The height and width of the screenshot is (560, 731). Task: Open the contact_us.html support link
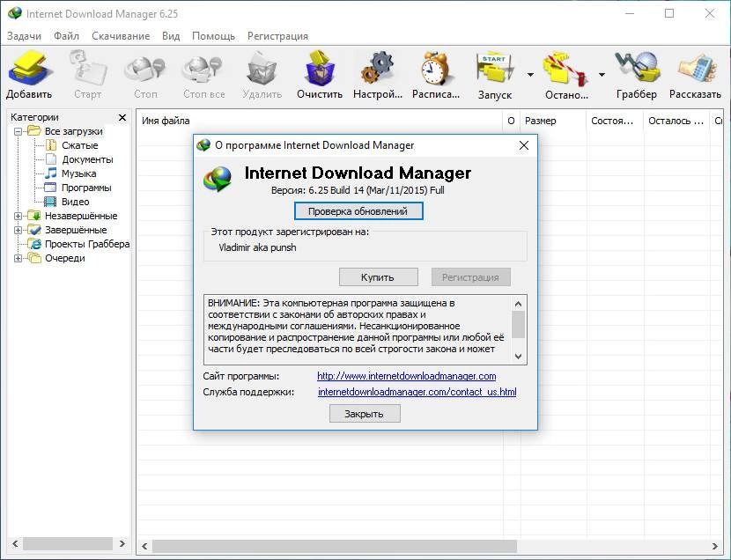click(417, 392)
